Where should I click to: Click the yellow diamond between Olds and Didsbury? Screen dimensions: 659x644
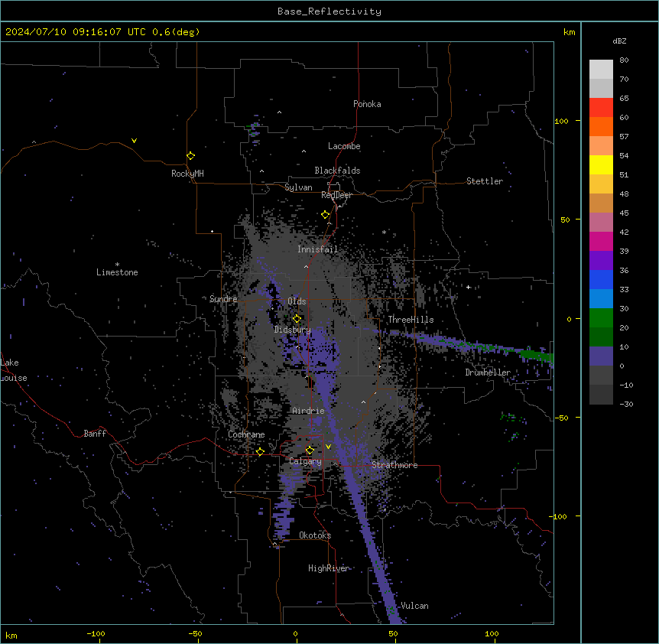click(x=297, y=318)
